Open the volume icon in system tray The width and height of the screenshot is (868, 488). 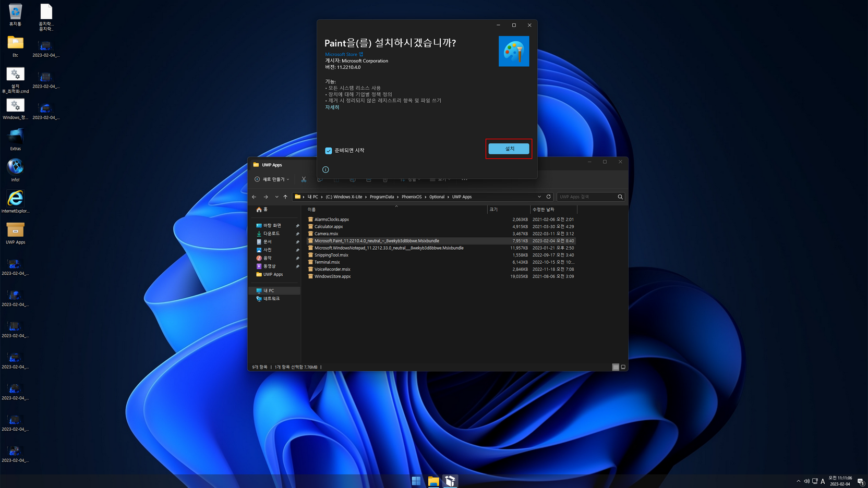806,481
